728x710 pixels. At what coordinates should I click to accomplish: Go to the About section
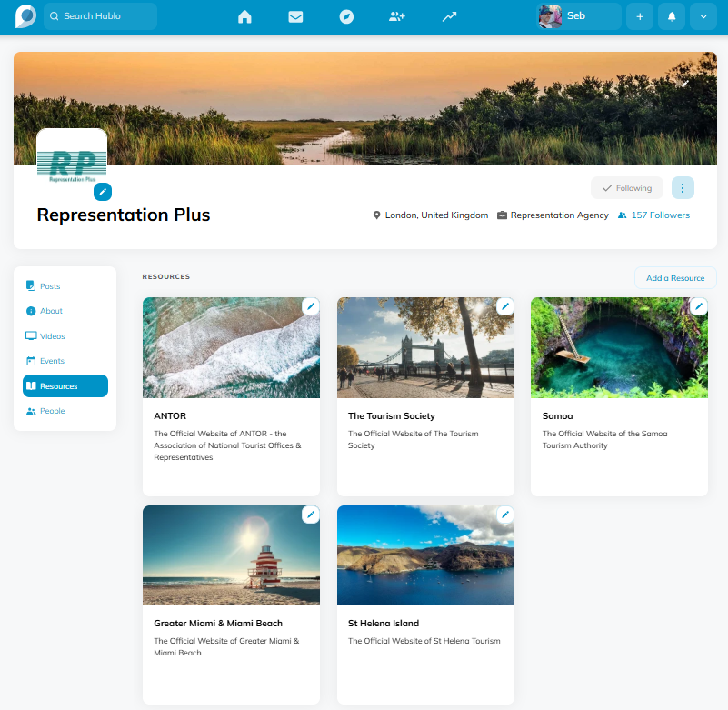click(65, 311)
